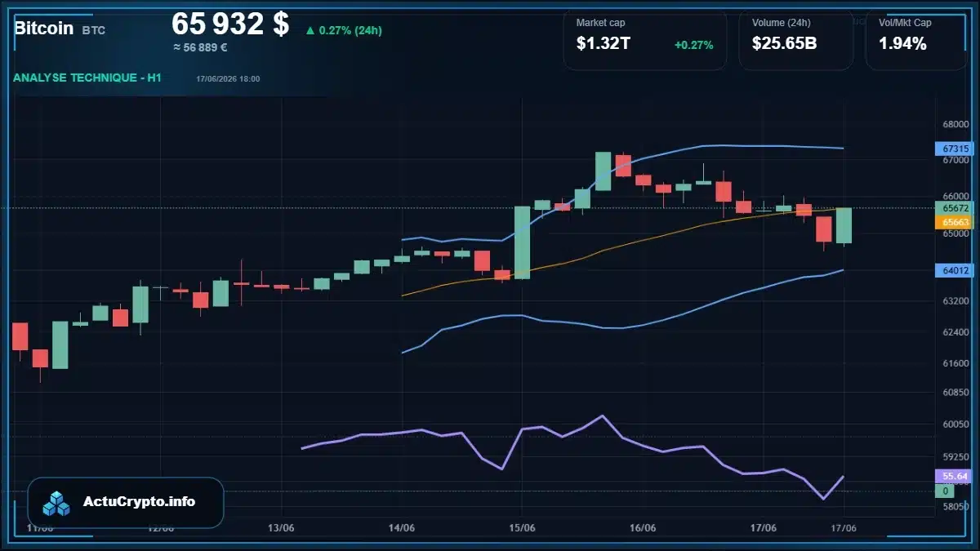Image resolution: width=980 pixels, height=551 pixels.
Task: Click the orange 65663 moving average tag
Action: (955, 221)
